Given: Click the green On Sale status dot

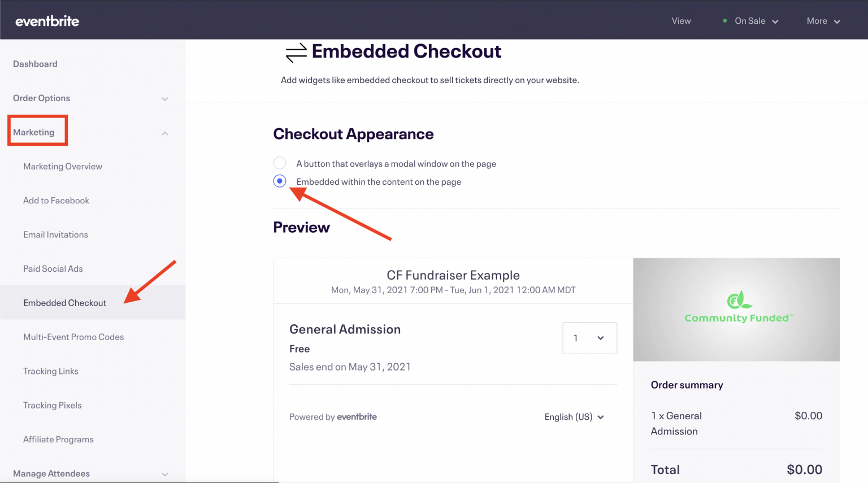Looking at the screenshot, I should (724, 21).
